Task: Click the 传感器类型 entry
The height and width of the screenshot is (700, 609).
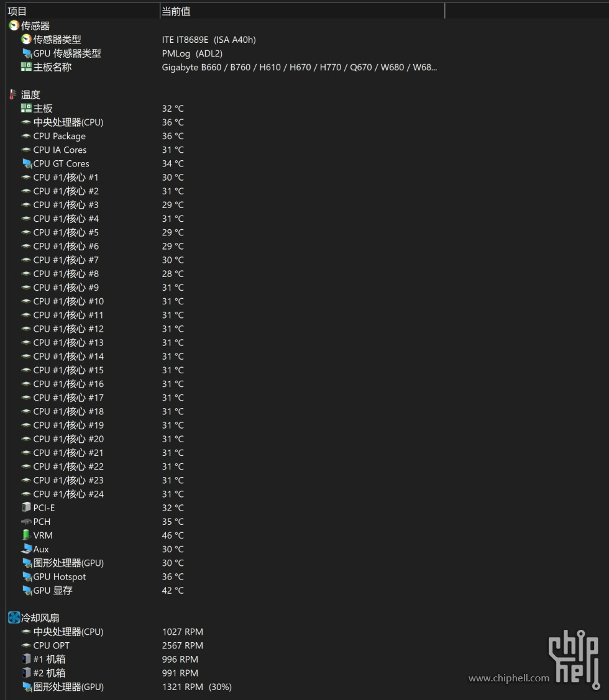Action: pos(57,40)
